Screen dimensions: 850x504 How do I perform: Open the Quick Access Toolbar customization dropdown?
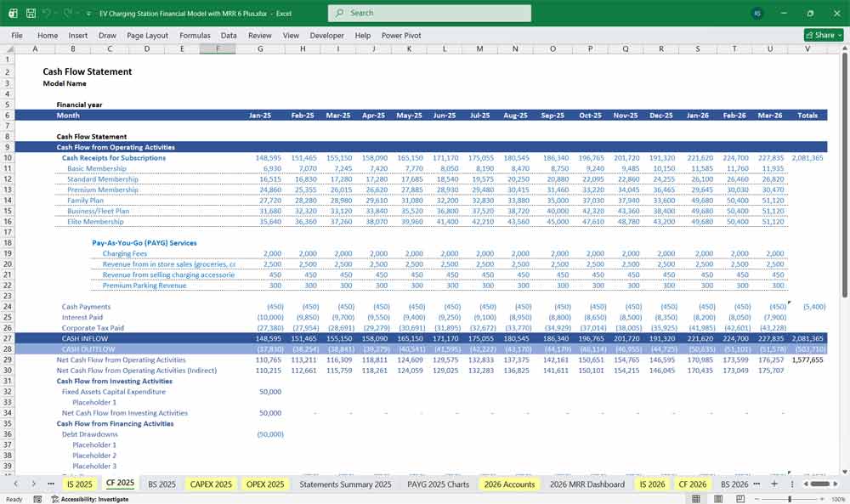[88, 12]
